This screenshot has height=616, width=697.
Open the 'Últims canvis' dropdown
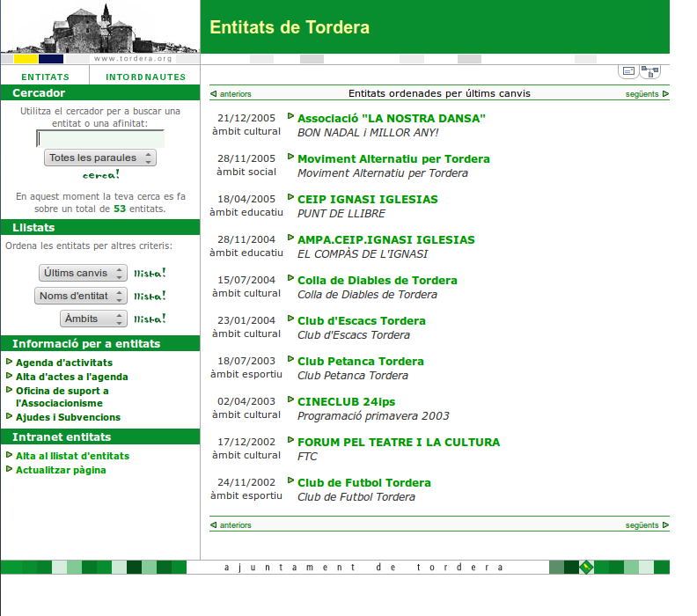click(83, 273)
